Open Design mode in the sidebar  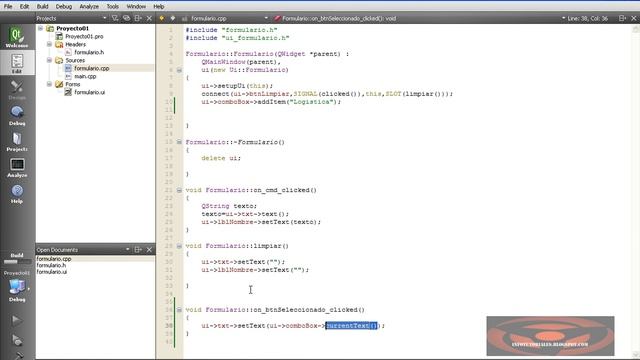pos(17,90)
